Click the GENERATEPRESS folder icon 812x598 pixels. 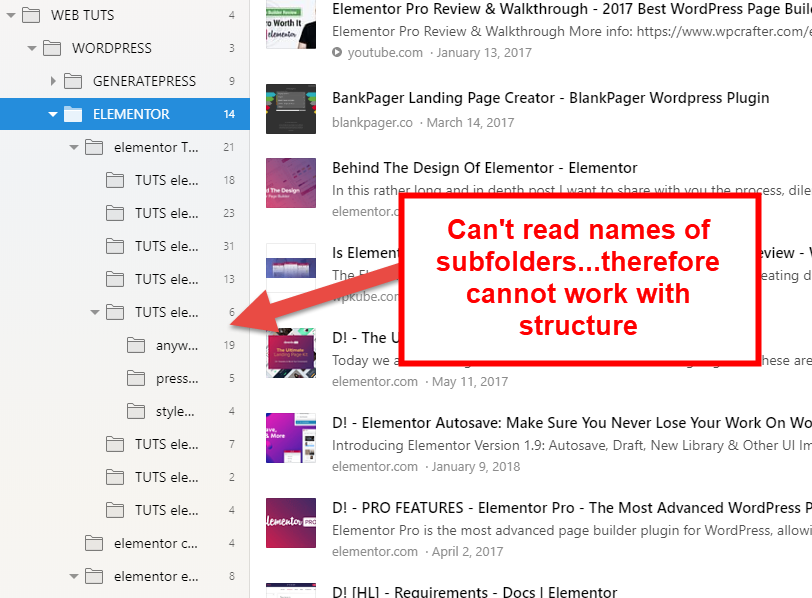[x=73, y=81]
